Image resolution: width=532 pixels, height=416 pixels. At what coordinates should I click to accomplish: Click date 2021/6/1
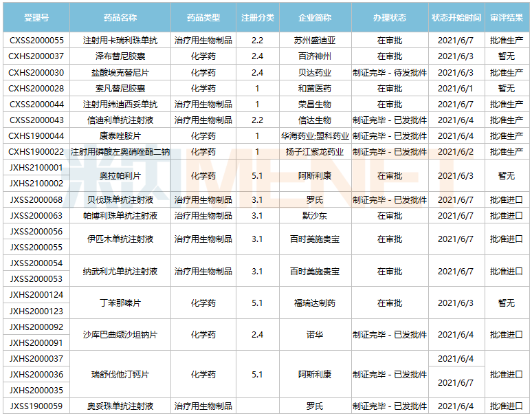(x=456, y=89)
